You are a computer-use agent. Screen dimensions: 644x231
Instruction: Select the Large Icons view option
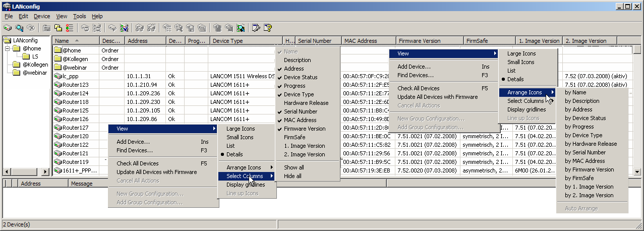tap(241, 129)
